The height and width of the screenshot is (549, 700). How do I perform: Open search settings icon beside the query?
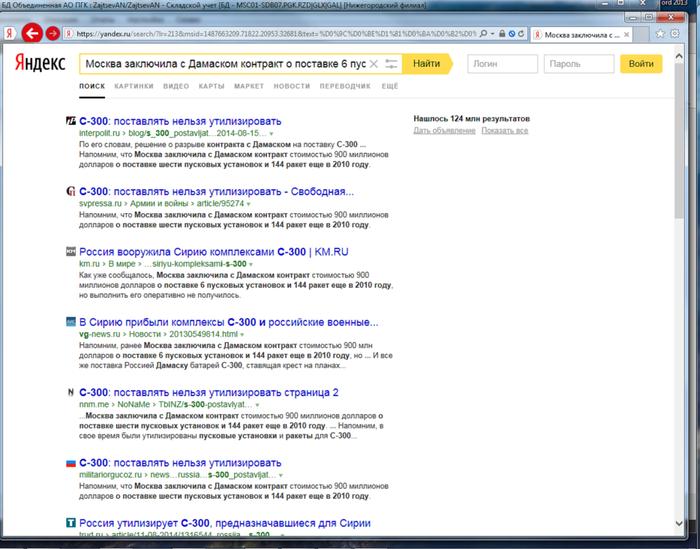[391, 64]
